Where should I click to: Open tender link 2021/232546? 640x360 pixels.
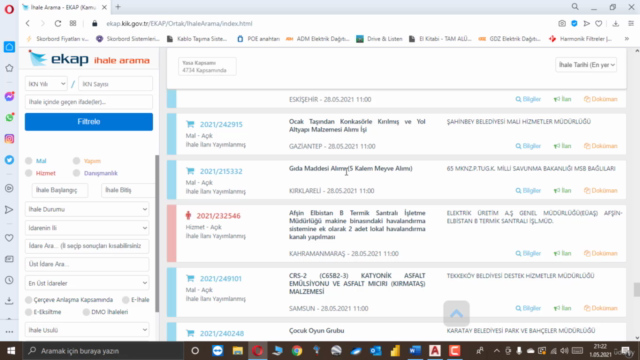218,216
